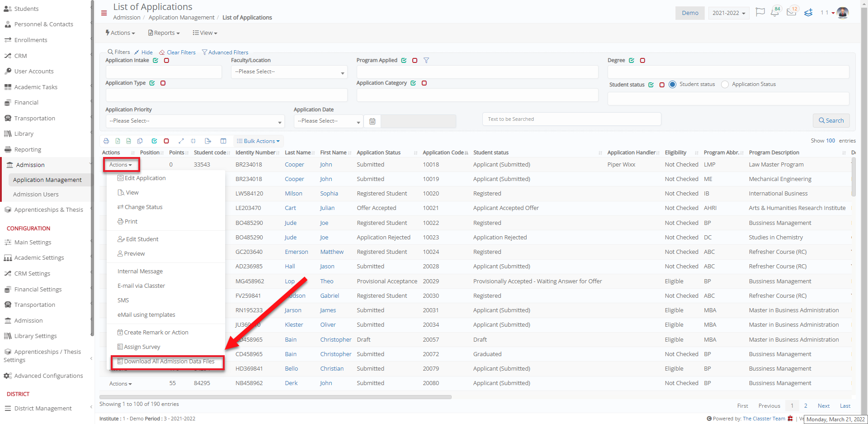
Task: Export table to CSV icon
Action: point(128,141)
